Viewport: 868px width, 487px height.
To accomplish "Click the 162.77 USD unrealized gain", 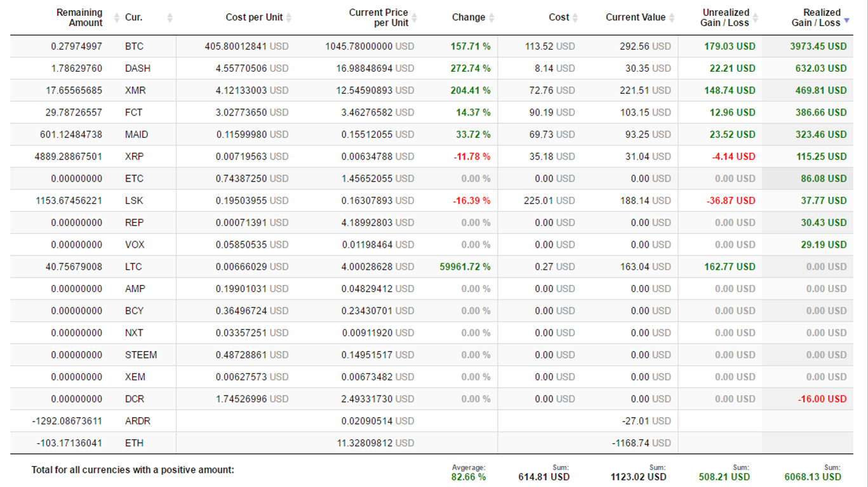I will pyautogui.click(x=730, y=267).
